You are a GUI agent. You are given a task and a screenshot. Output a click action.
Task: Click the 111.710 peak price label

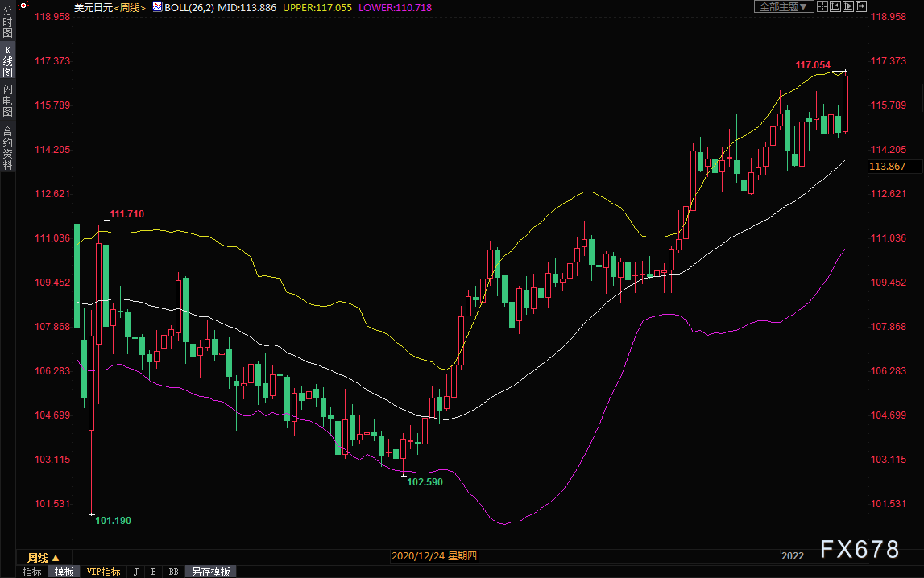tap(126, 214)
